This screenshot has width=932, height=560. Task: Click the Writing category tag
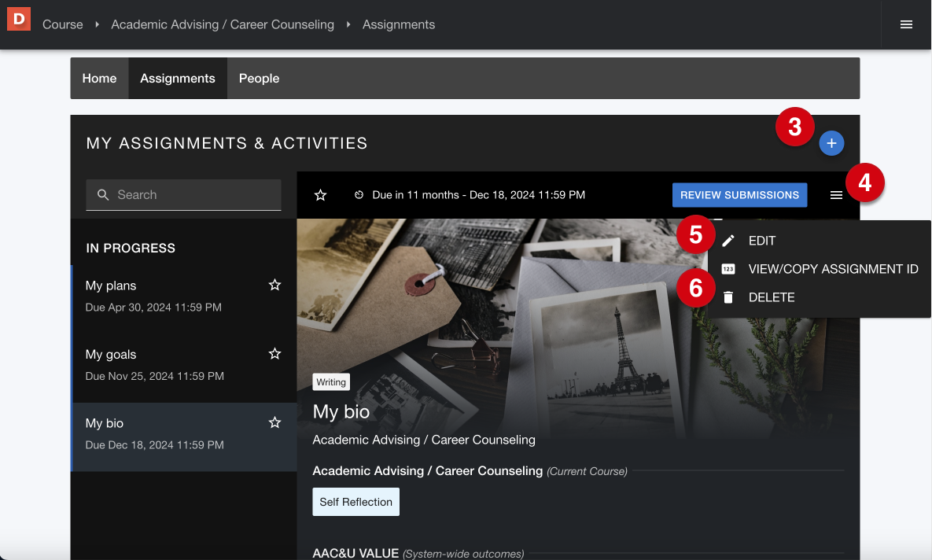click(x=331, y=381)
